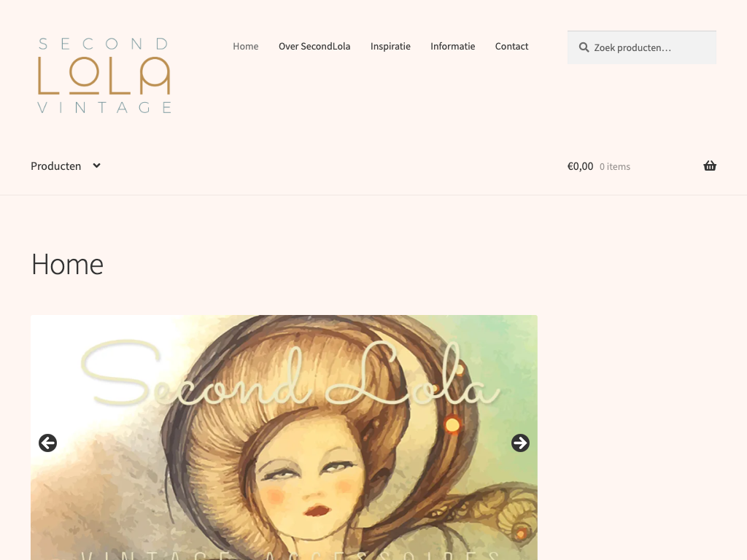
Task: Click the shopping basket icon
Action: pos(709,166)
